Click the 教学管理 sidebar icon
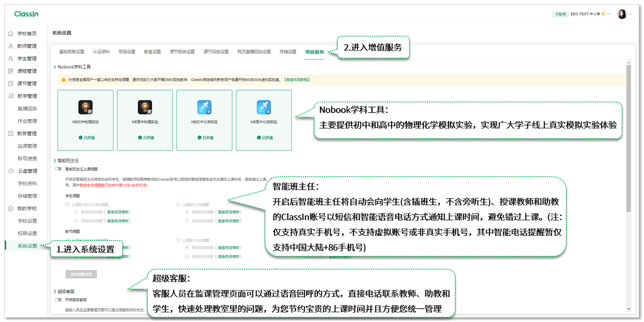 11,96
